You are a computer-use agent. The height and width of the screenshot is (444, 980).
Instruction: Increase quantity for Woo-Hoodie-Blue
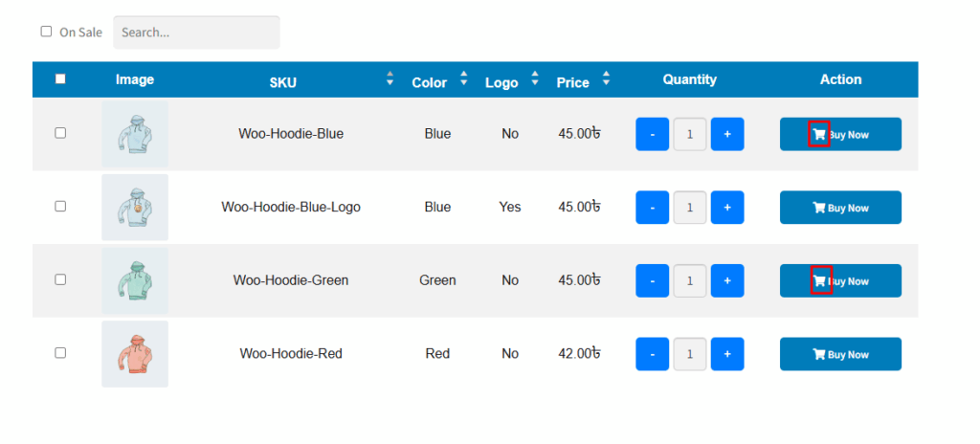point(727,134)
